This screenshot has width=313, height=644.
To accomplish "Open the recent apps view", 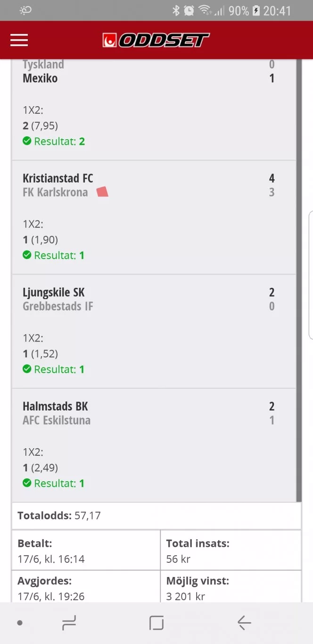I will [69, 623].
